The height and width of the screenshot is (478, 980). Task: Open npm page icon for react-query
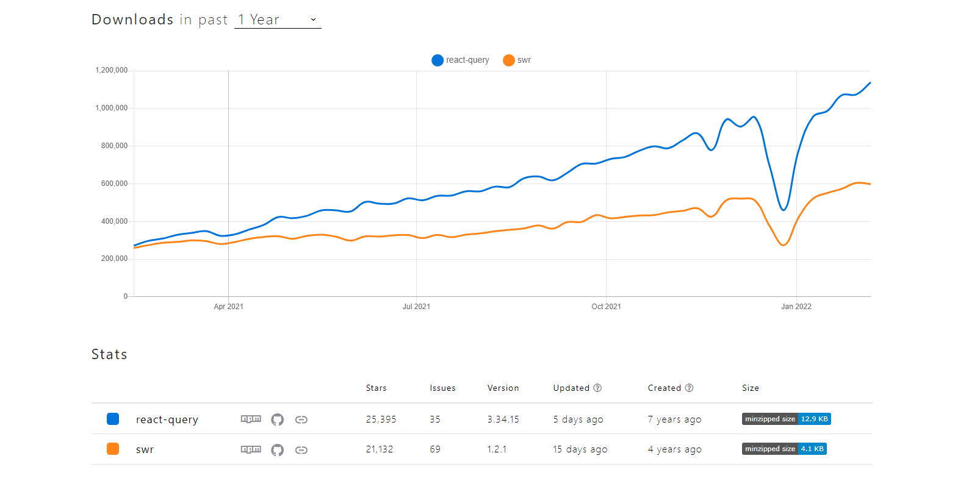tap(251, 419)
